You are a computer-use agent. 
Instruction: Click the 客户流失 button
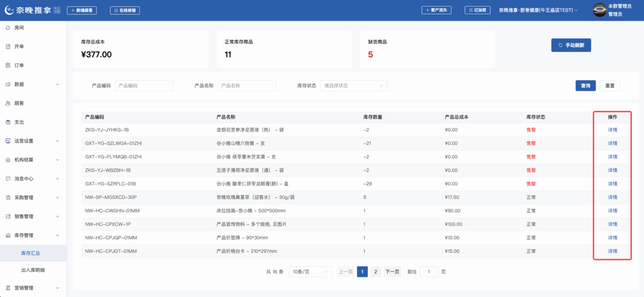click(436, 10)
